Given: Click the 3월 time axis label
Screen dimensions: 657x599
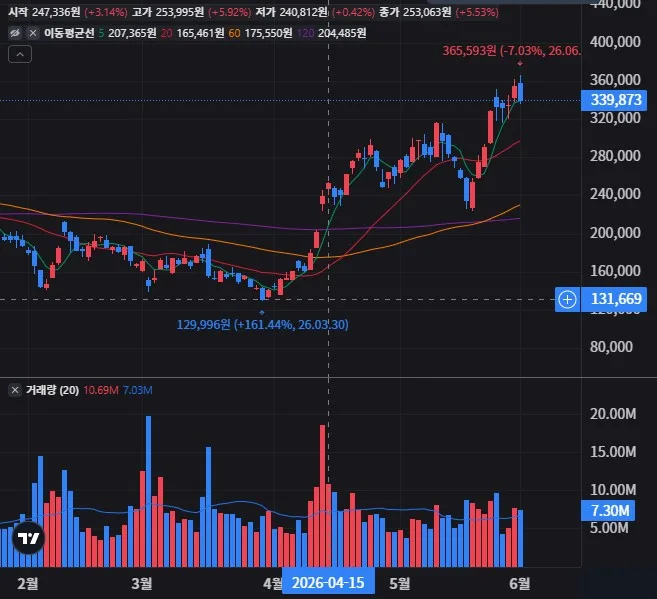Looking at the screenshot, I should pyautogui.click(x=142, y=583).
